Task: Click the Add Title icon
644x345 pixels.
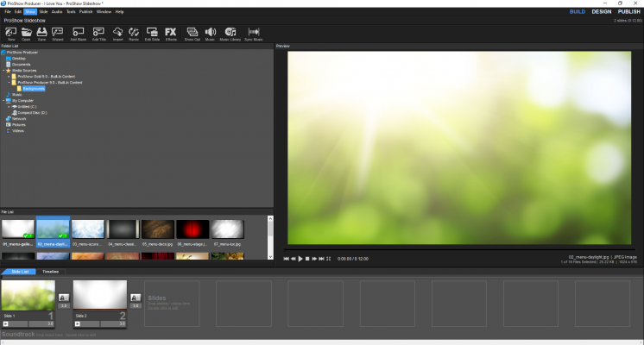Action: (x=98, y=34)
